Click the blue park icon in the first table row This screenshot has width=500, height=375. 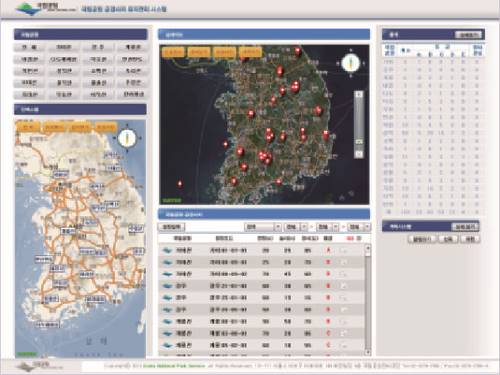167,250
